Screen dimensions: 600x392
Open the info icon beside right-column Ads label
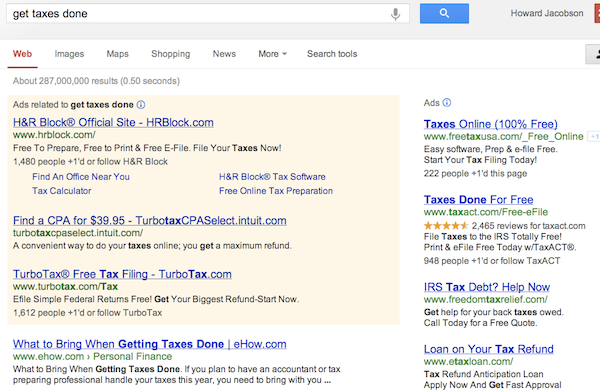click(447, 103)
